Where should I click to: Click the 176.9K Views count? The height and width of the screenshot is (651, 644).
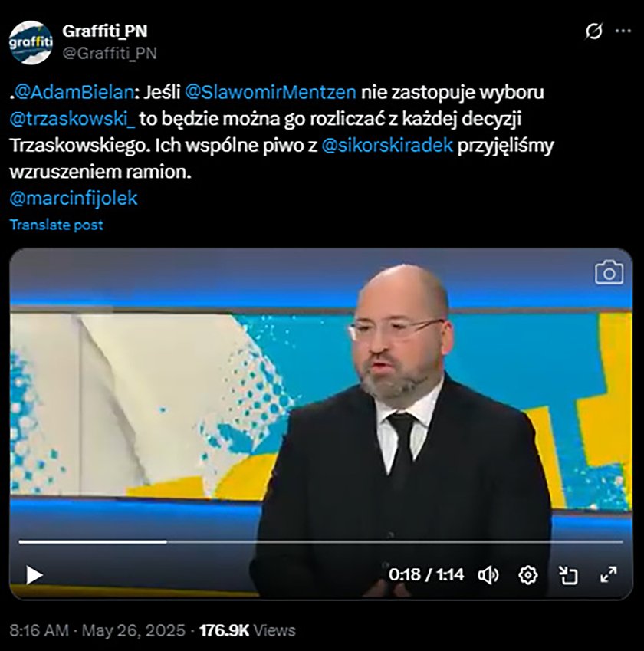tap(248, 630)
